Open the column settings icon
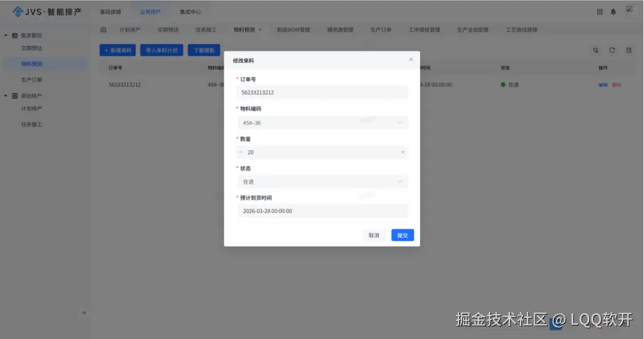This screenshot has width=644, height=339. click(629, 50)
